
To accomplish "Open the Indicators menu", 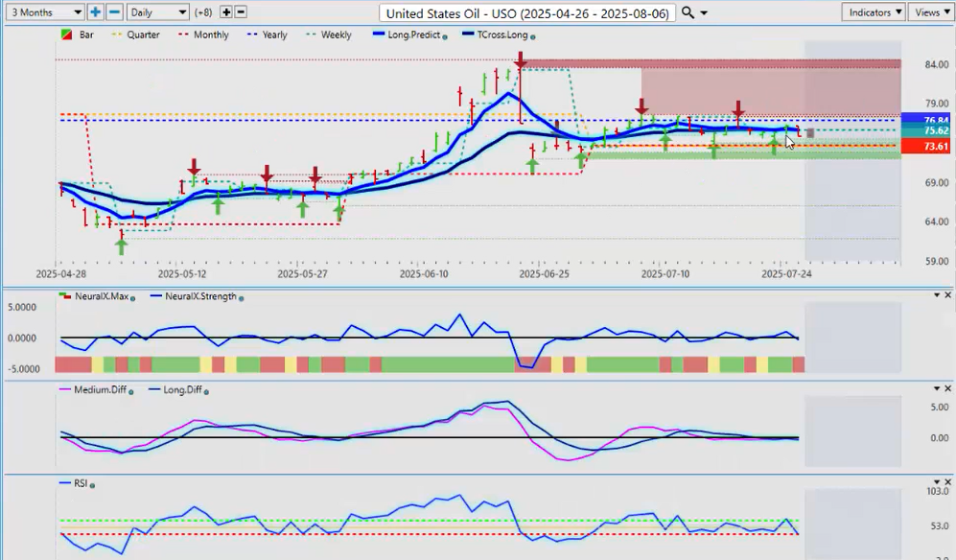I will pos(874,12).
